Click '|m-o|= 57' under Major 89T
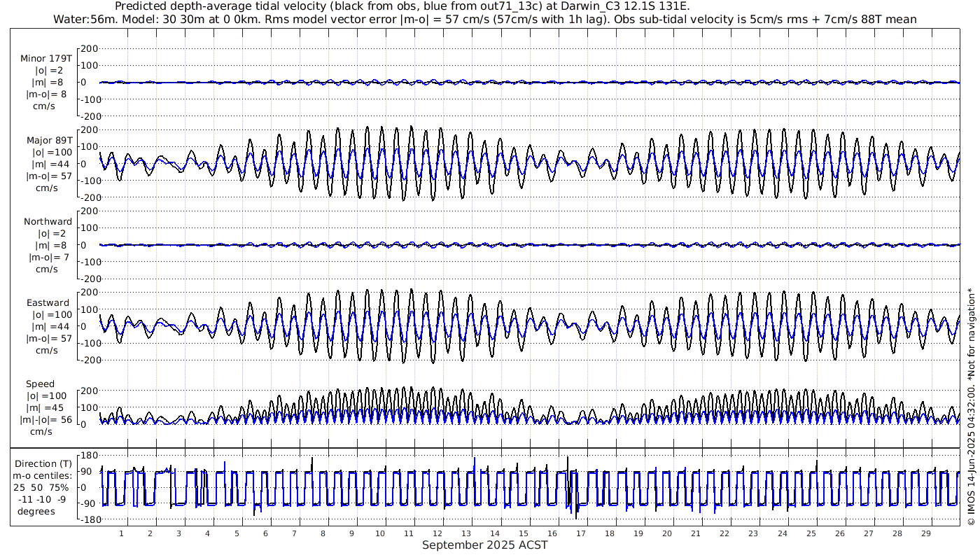Screen dimensions: 980x560 (49, 176)
